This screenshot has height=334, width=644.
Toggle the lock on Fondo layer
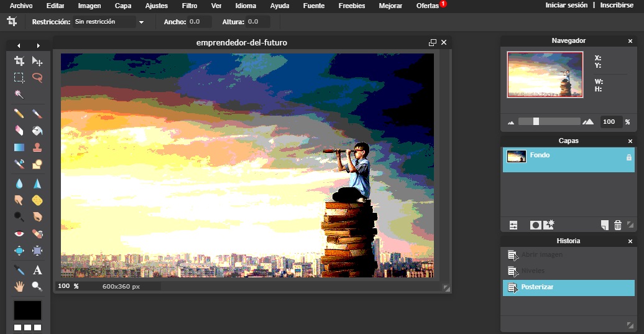coord(628,157)
